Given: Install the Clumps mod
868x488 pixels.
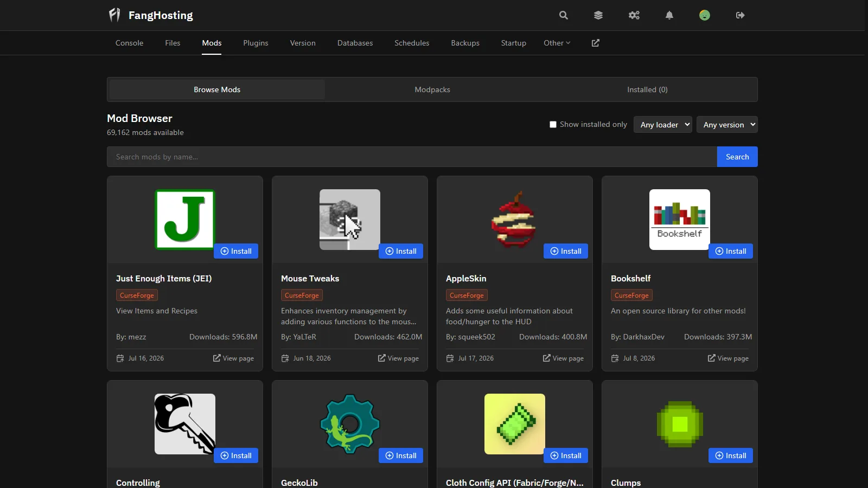Looking at the screenshot, I should point(731,455).
